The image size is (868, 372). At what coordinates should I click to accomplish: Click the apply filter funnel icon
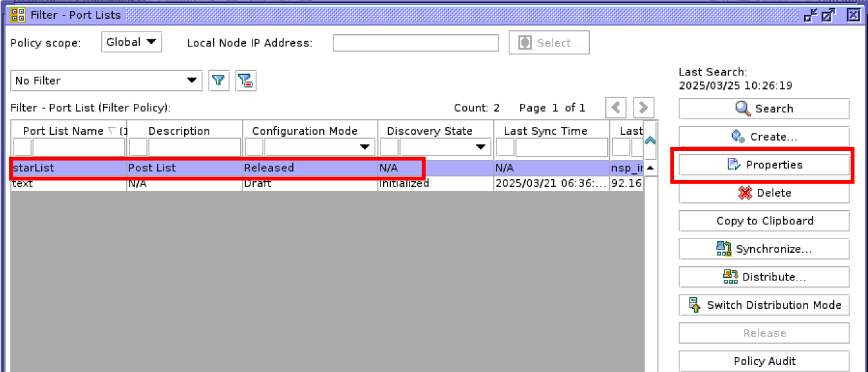219,81
